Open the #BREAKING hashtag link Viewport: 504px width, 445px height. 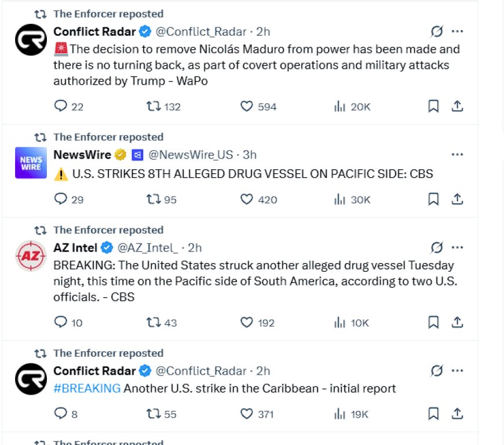tap(87, 388)
